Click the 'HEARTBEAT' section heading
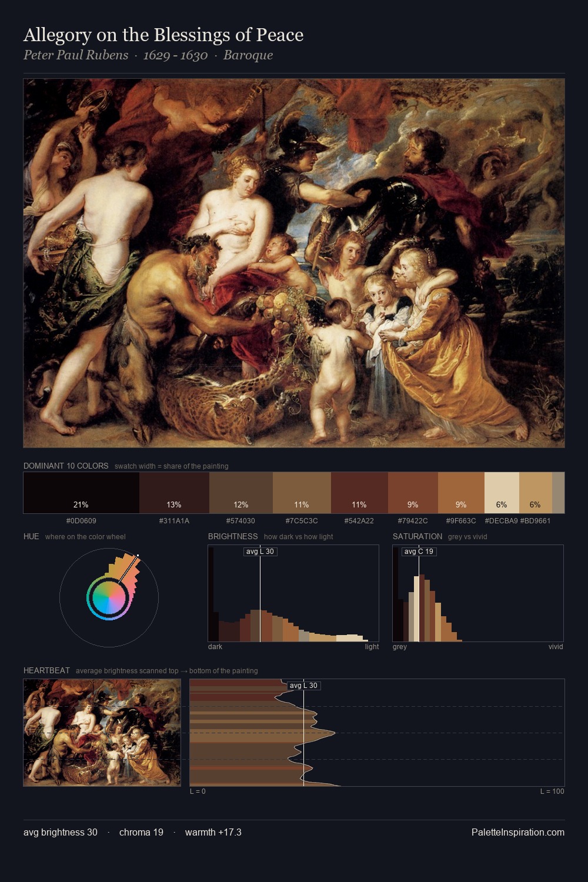Screen dimensions: 588x882 coord(46,670)
